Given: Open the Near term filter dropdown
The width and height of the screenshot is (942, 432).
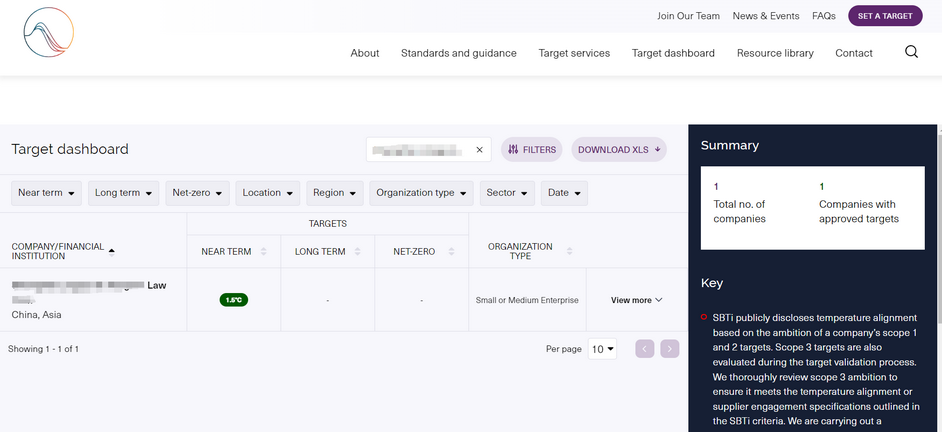Looking at the screenshot, I should (x=47, y=193).
